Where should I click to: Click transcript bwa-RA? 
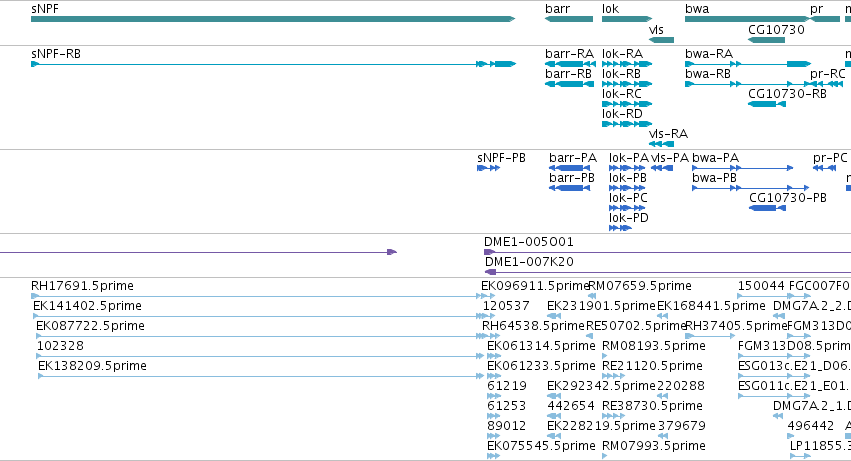(709, 54)
